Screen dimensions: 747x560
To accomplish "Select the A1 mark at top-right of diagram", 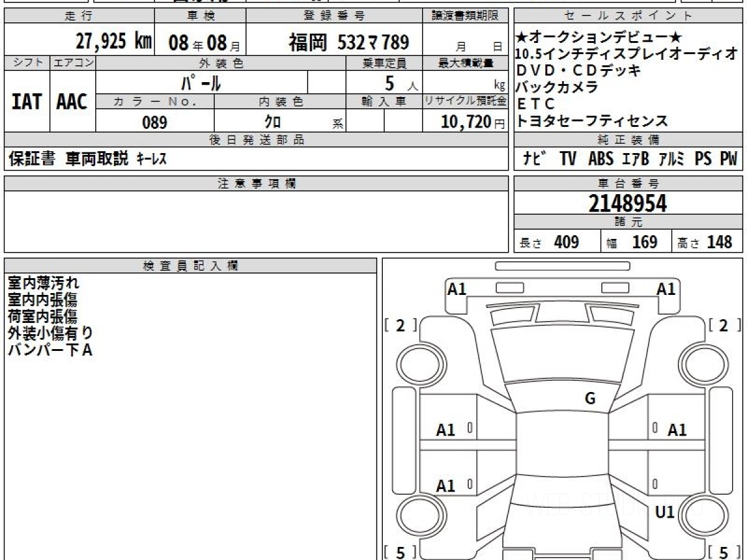I will tap(665, 289).
